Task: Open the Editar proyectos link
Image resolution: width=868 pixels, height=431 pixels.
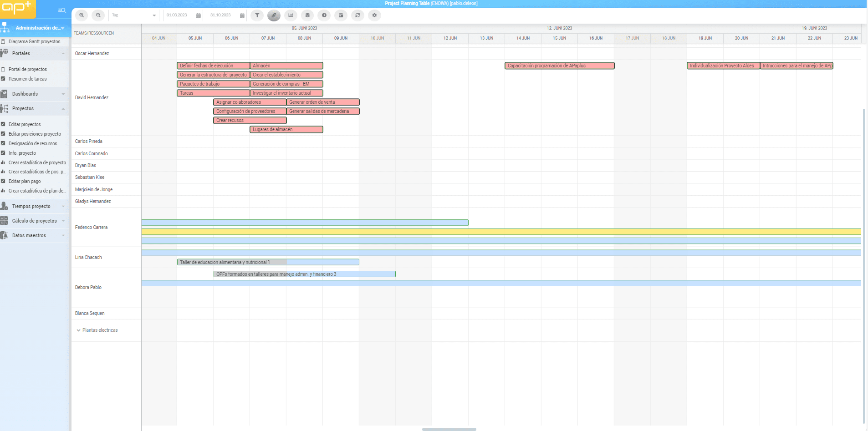Action: tap(25, 125)
